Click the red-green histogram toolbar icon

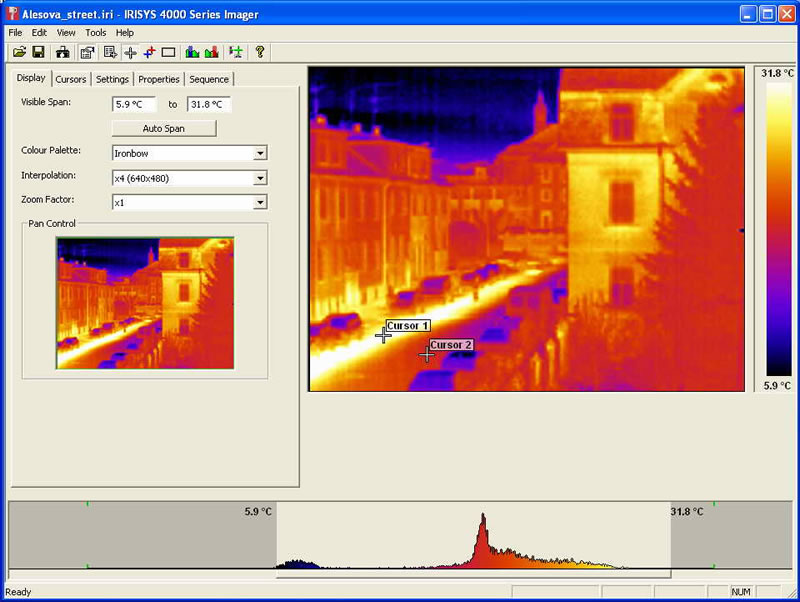pos(211,52)
